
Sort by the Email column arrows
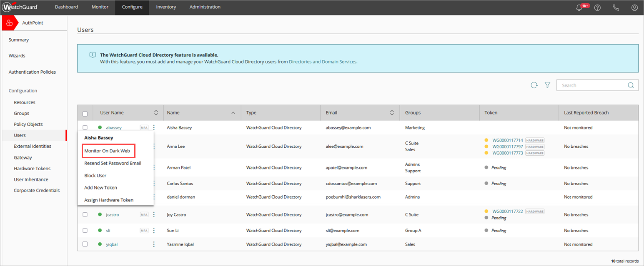coord(392,113)
